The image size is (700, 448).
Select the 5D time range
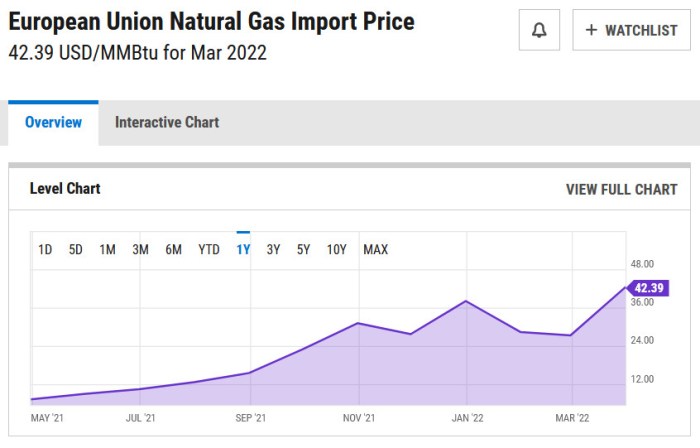click(76, 249)
